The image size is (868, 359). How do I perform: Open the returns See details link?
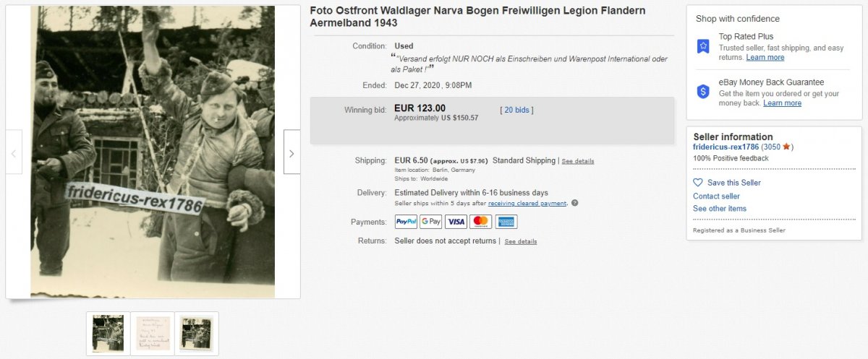[x=521, y=241]
